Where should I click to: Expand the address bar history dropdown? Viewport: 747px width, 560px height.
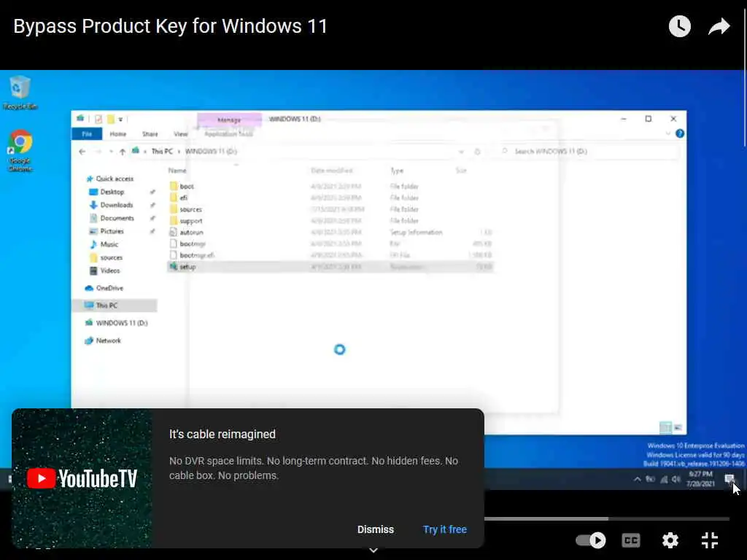(x=461, y=152)
